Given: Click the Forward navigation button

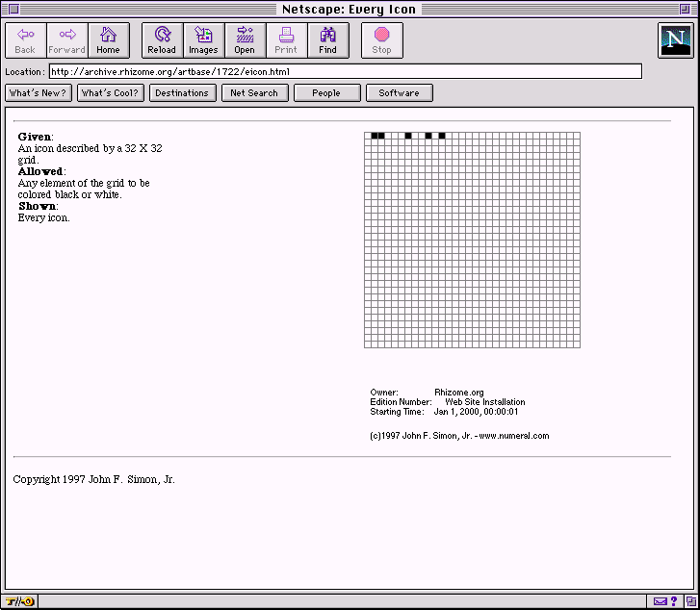Looking at the screenshot, I should pyautogui.click(x=67, y=40).
